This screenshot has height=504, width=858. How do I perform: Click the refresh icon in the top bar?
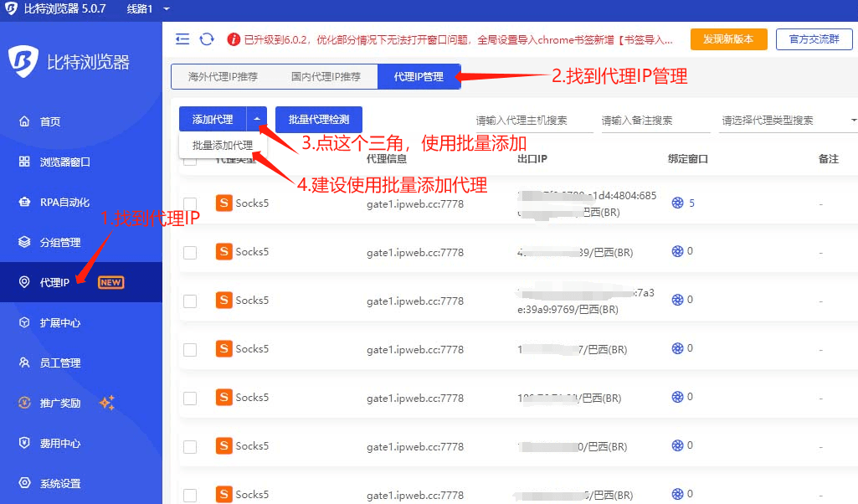click(x=207, y=39)
